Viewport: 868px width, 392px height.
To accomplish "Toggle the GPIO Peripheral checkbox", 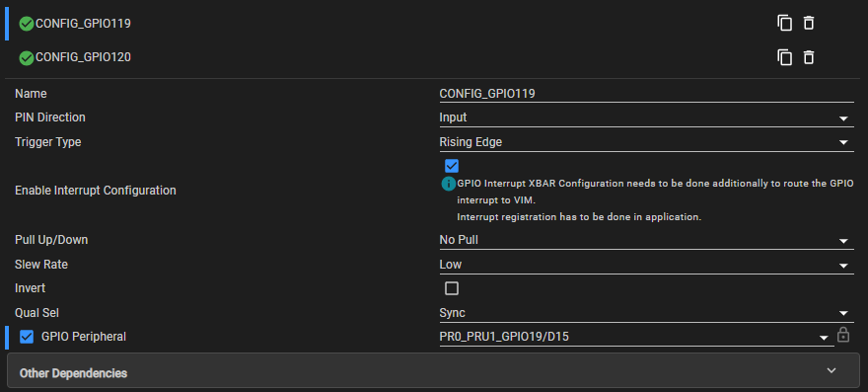I will pos(27,337).
